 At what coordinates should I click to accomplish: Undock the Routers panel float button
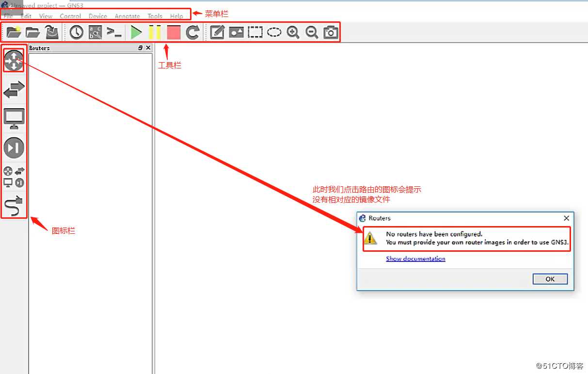tap(141, 48)
